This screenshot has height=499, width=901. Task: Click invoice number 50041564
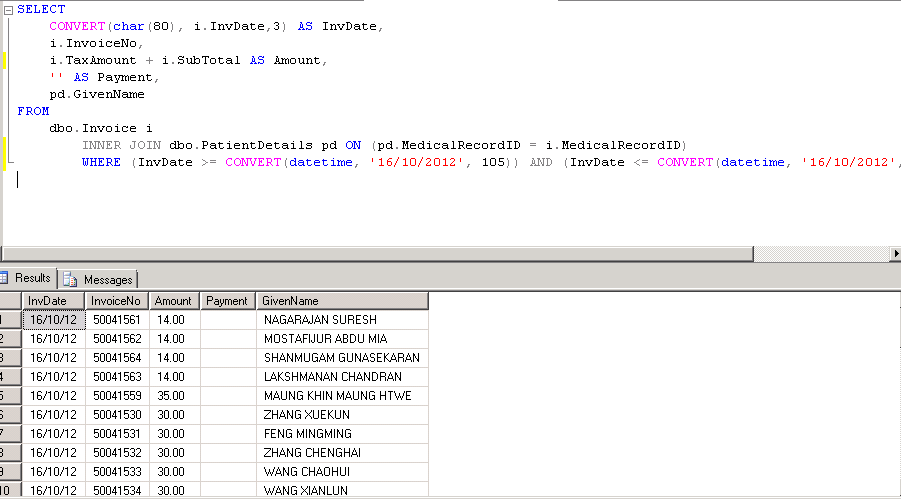pyautogui.click(x=117, y=358)
